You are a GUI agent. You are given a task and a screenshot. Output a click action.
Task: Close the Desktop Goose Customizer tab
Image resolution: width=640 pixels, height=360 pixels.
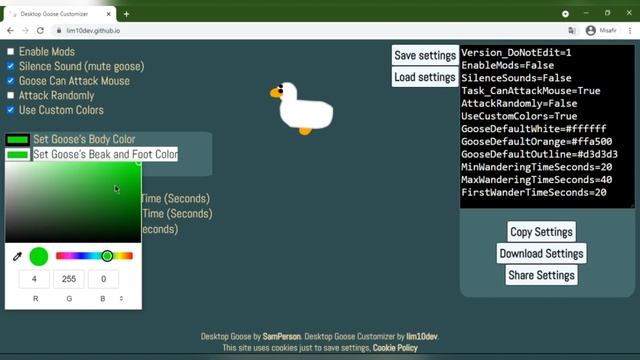[x=109, y=14]
